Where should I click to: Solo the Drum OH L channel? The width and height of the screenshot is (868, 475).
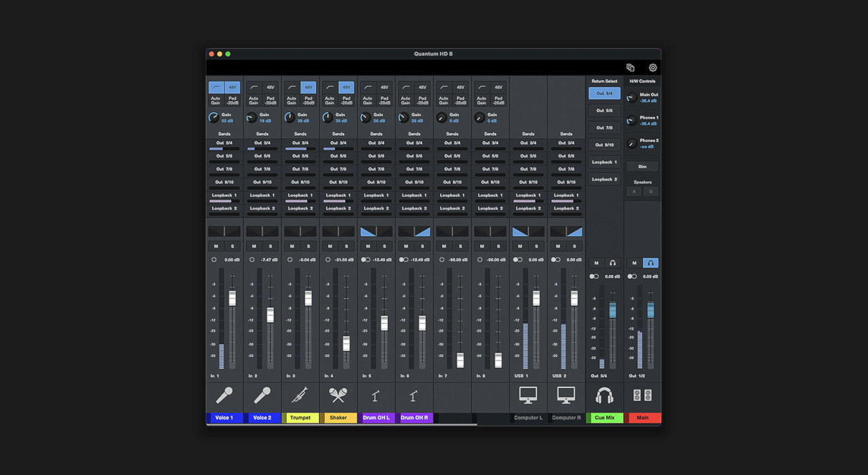pyautogui.click(x=384, y=246)
